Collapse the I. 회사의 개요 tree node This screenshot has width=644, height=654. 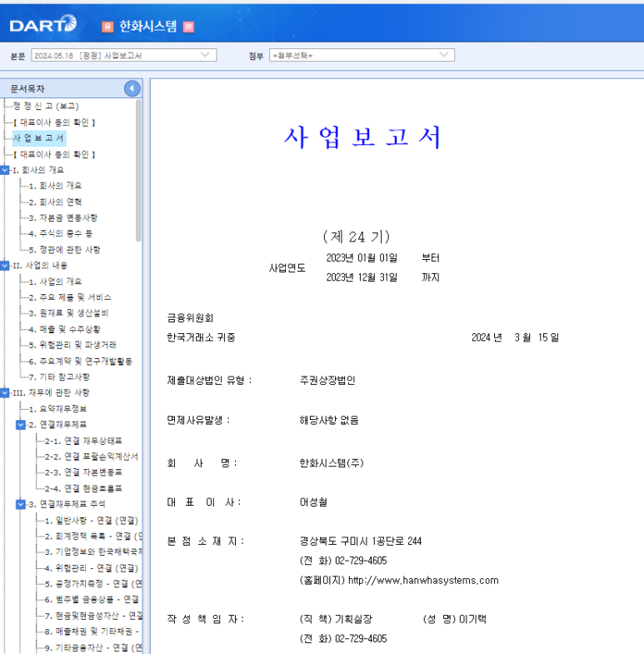[x=5, y=170]
